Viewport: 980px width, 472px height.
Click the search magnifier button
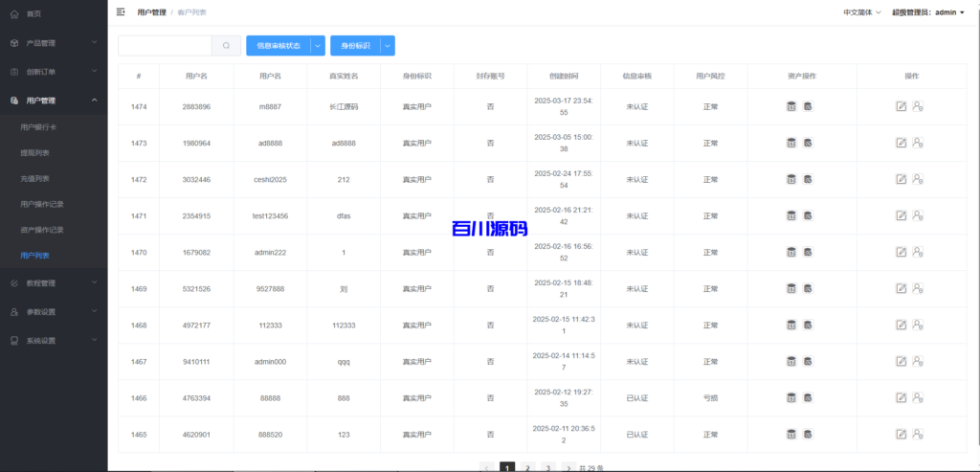pyautogui.click(x=226, y=46)
